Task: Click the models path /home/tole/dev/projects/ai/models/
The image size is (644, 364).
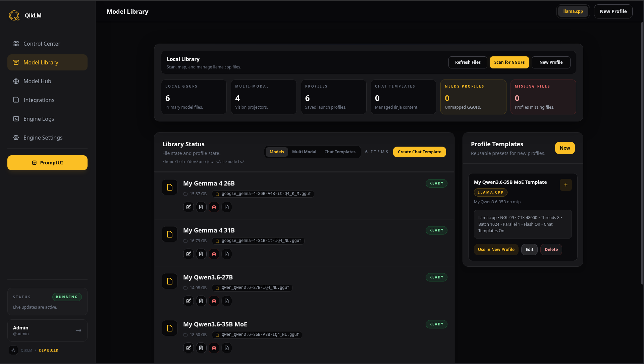Action: (x=203, y=162)
